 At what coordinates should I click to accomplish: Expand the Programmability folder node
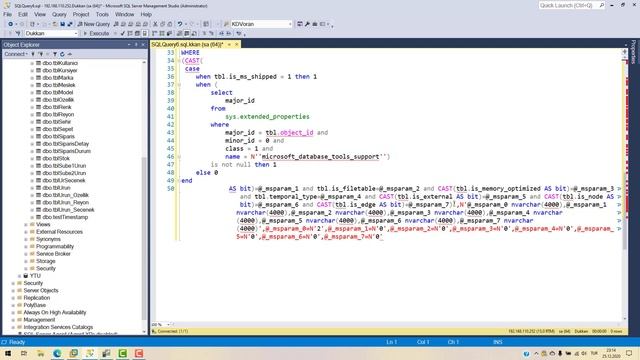tap(26, 247)
